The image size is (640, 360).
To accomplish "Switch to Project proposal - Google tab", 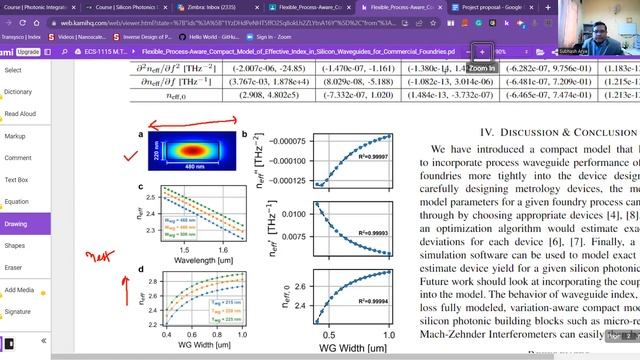I will [488, 7].
